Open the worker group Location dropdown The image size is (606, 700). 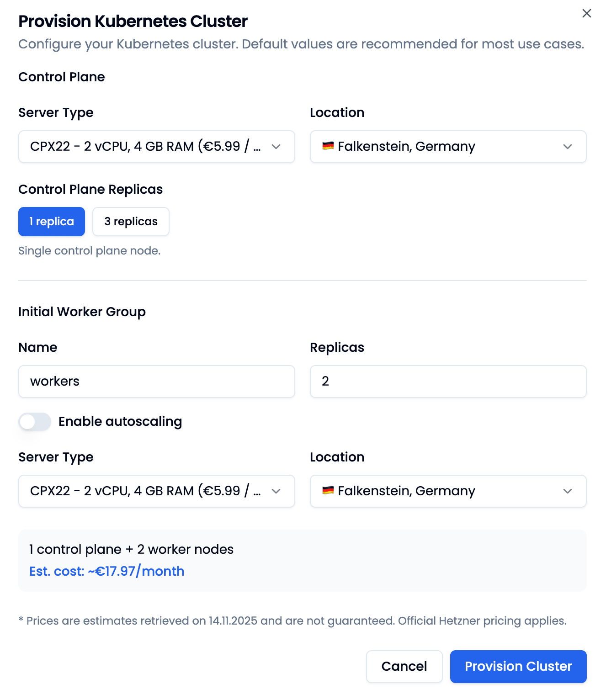pyautogui.click(x=448, y=491)
